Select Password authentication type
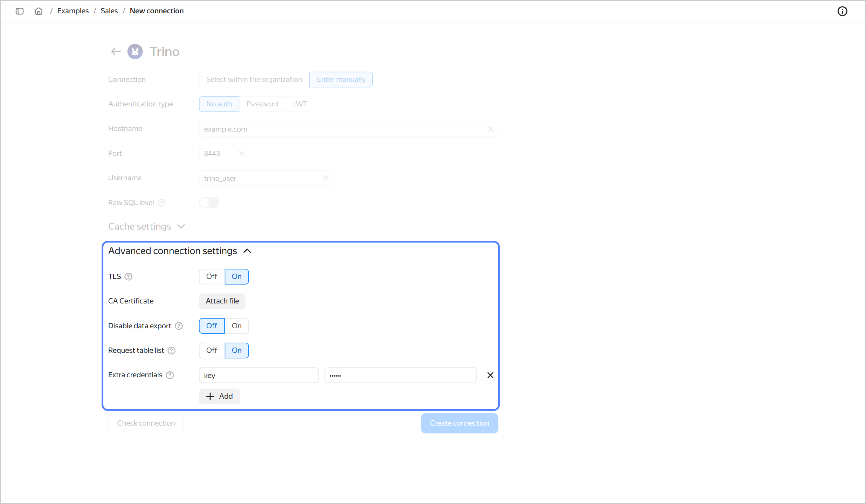The height and width of the screenshot is (504, 866). tap(262, 104)
